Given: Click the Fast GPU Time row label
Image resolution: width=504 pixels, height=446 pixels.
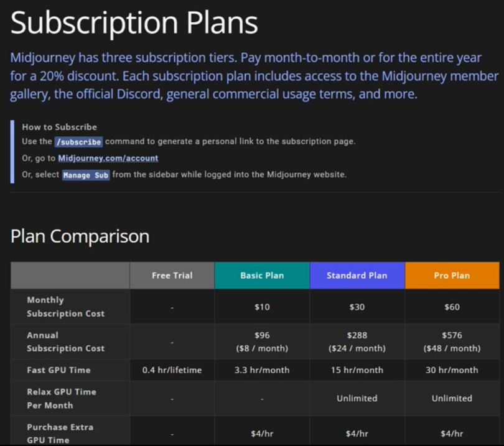Looking at the screenshot, I should (58, 370).
